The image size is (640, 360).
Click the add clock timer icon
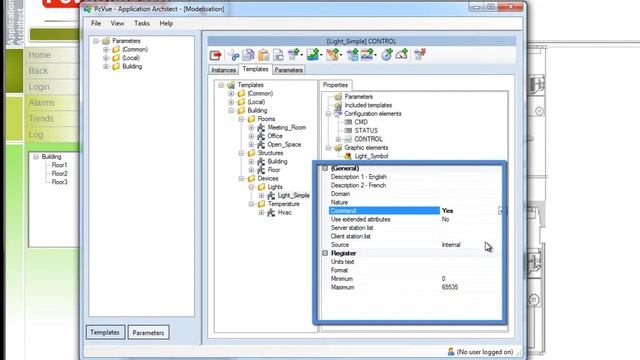click(x=387, y=55)
